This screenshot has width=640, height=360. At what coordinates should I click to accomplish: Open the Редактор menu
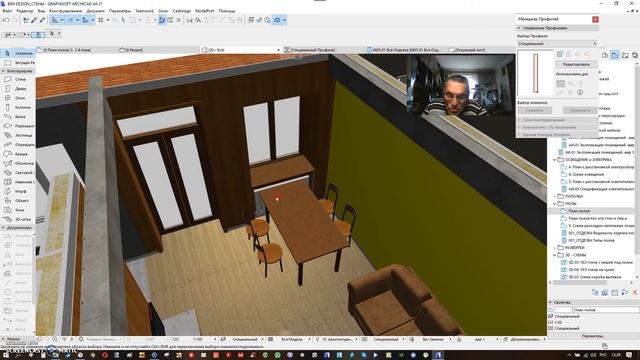point(24,11)
